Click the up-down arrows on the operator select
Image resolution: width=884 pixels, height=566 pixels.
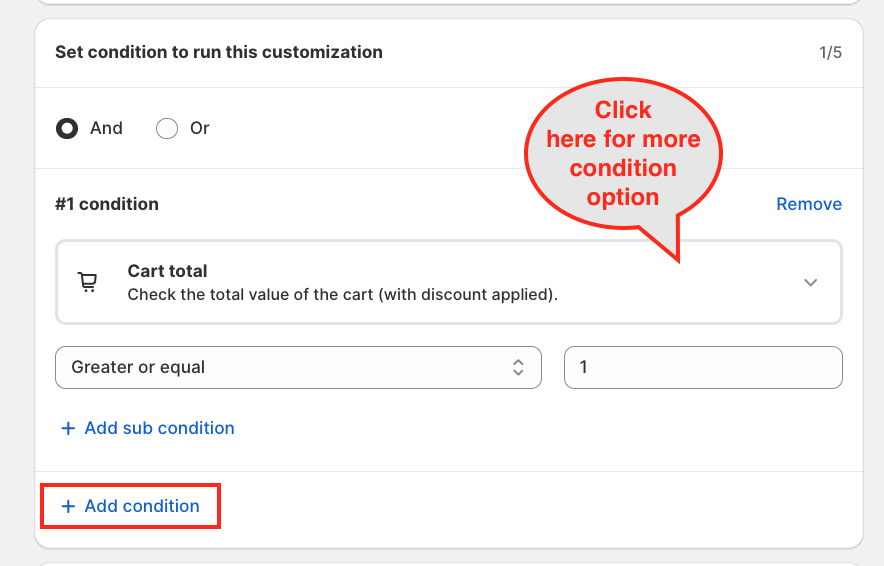click(518, 367)
